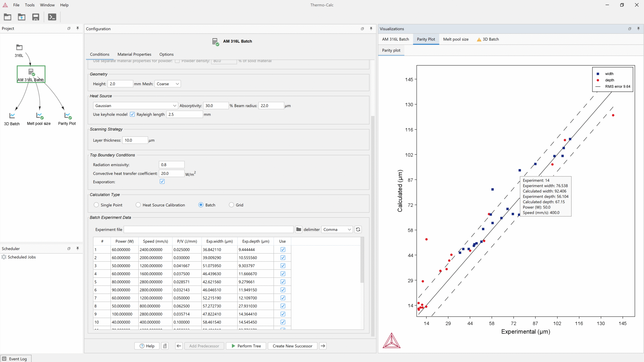Click the Perform Tree button

click(x=246, y=346)
